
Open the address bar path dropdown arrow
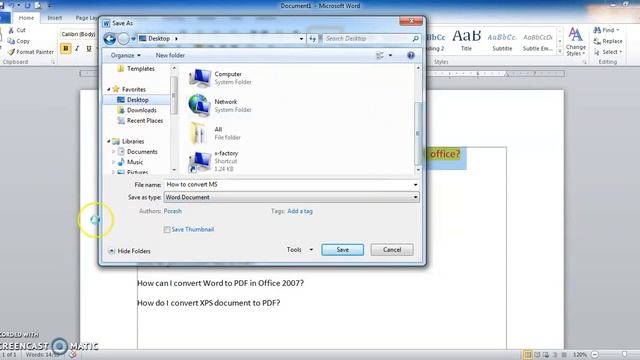(x=301, y=38)
